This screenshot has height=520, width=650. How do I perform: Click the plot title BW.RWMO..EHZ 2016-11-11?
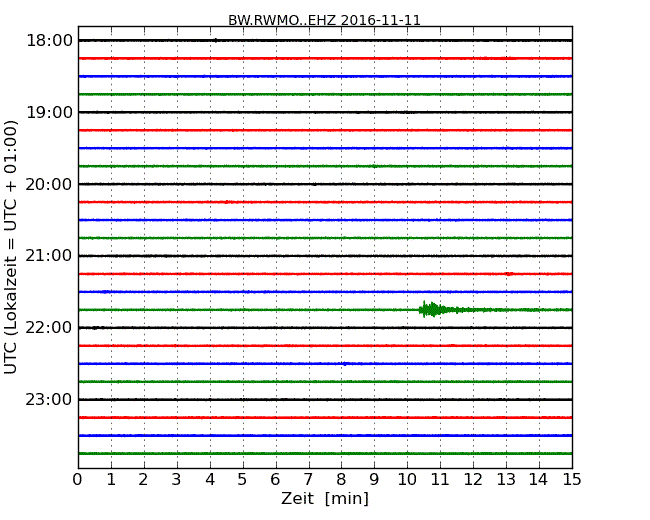coord(324,20)
